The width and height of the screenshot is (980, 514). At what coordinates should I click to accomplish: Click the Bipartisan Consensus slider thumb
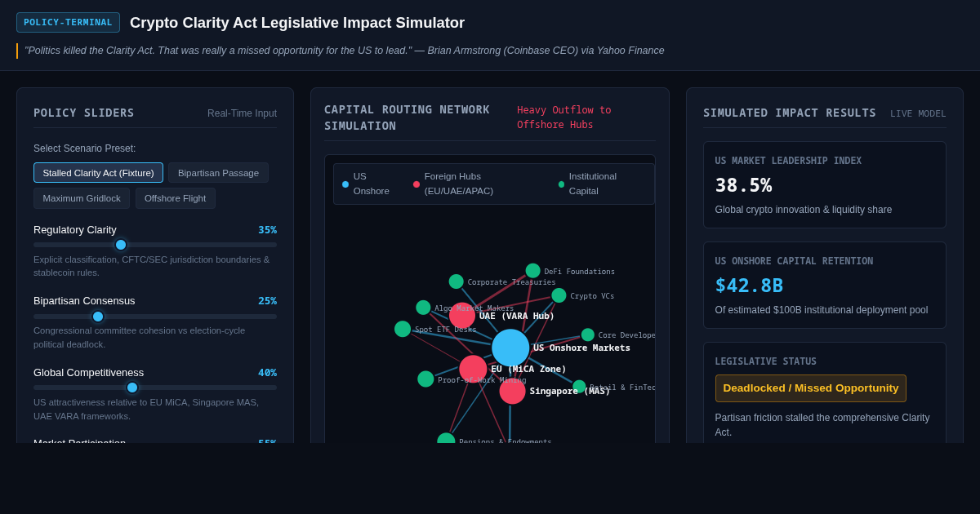pyautogui.click(x=98, y=317)
